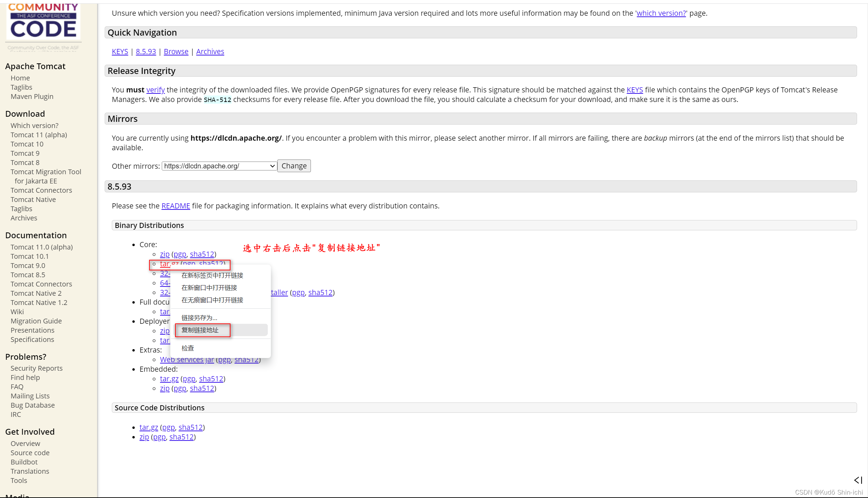The image size is (868, 498).
Task: Open Archives link in Quick Navigation
Action: 210,52
